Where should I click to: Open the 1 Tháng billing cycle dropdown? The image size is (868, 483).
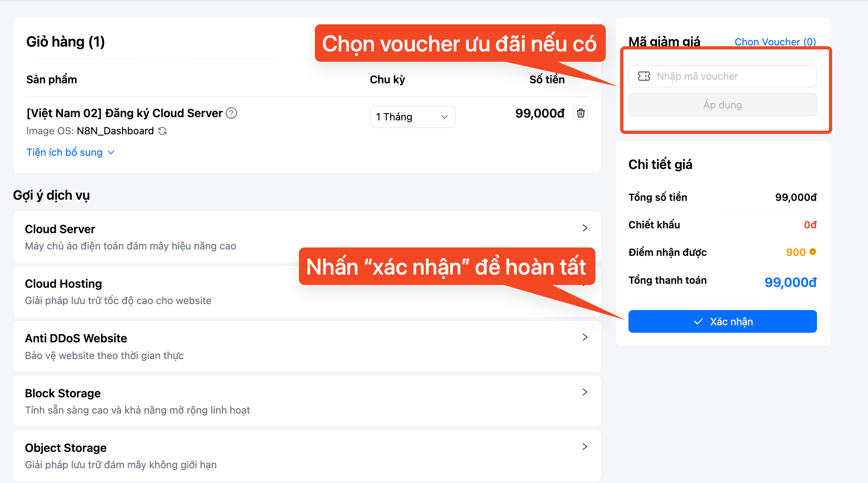coord(412,117)
